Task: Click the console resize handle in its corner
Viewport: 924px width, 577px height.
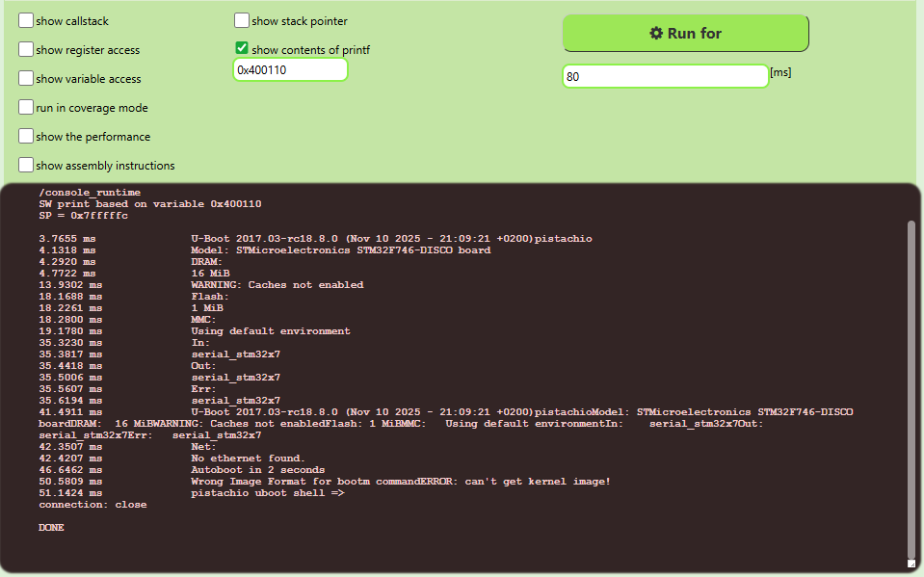Action: [911, 563]
